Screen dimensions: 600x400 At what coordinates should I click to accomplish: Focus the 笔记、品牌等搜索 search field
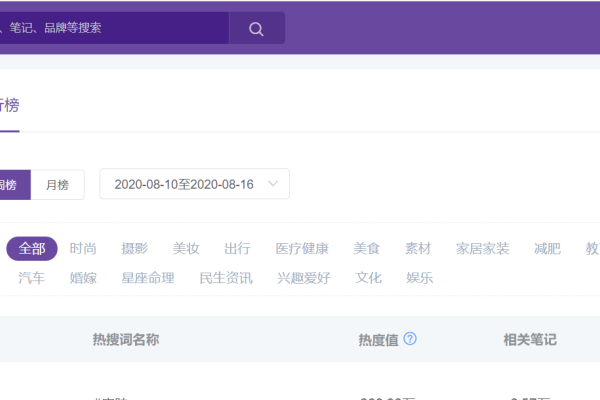[110, 28]
